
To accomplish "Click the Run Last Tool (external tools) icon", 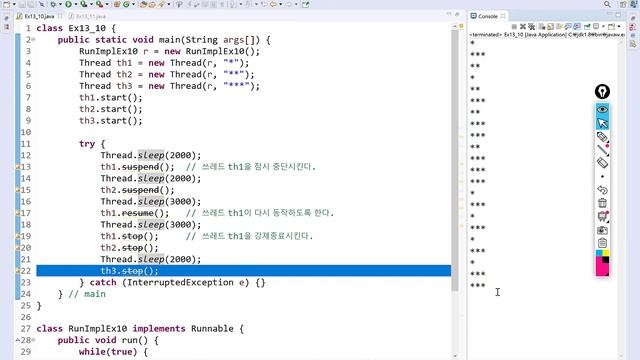I will pos(99,4).
